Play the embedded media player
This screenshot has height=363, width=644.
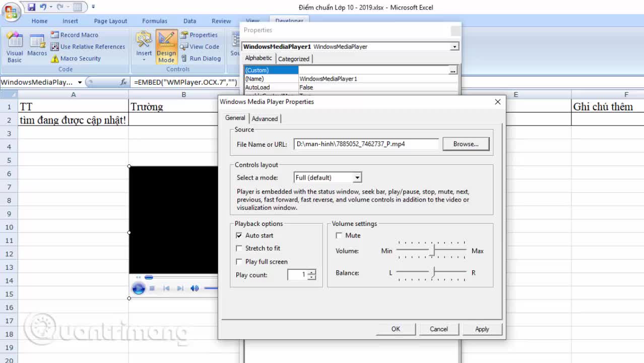coord(138,288)
